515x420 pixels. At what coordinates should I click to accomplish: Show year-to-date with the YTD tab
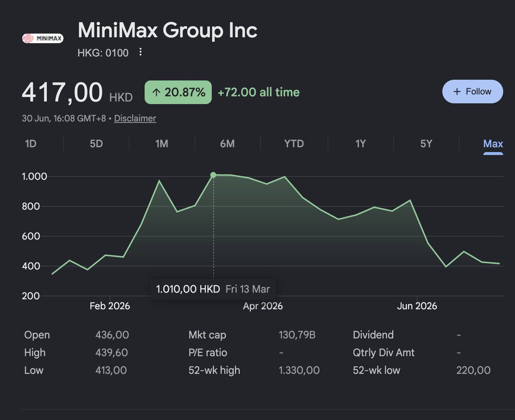coord(294,143)
